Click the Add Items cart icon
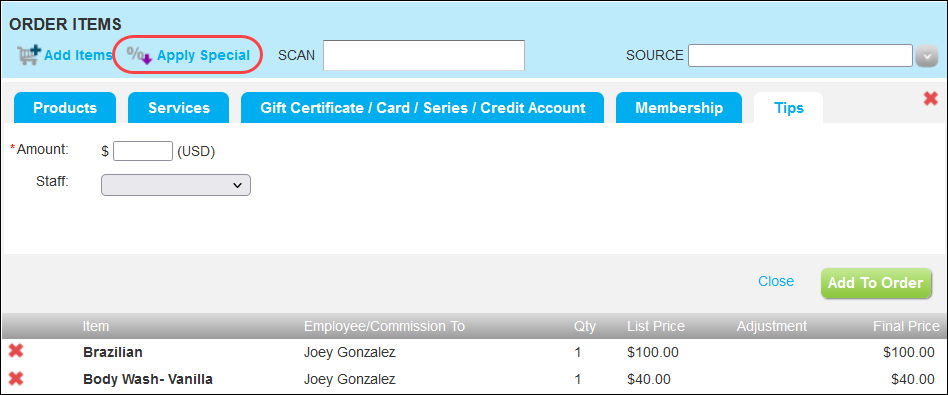The height and width of the screenshot is (395, 948). click(x=28, y=55)
